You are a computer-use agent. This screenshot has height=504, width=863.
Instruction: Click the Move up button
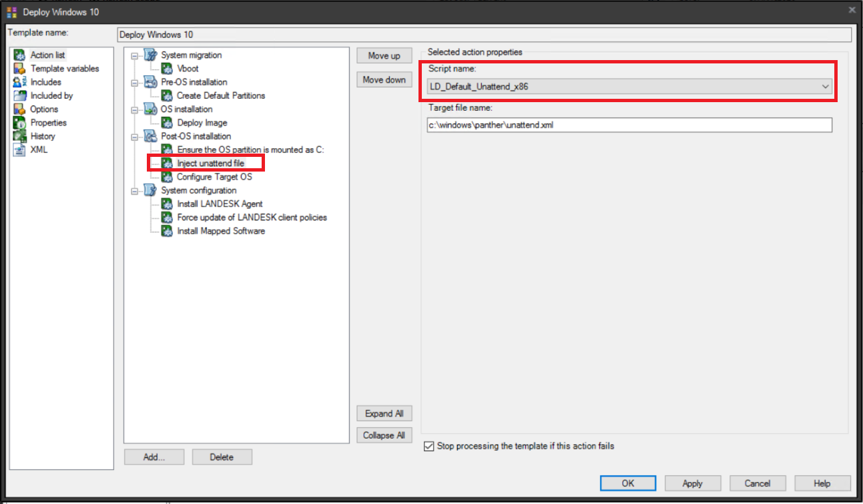(x=384, y=56)
